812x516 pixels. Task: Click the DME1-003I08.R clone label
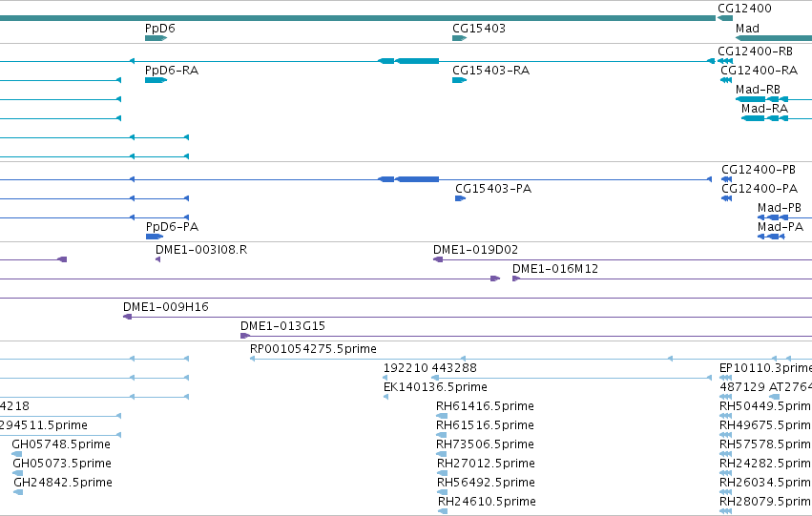click(x=201, y=250)
